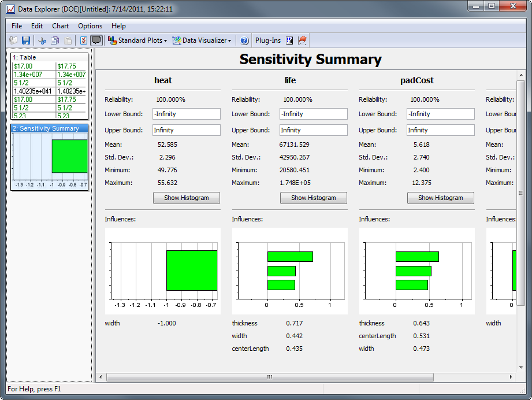Viewport: 532px width, 400px height.
Task: Select the Table thumbnail in left panel
Action: coord(50,86)
